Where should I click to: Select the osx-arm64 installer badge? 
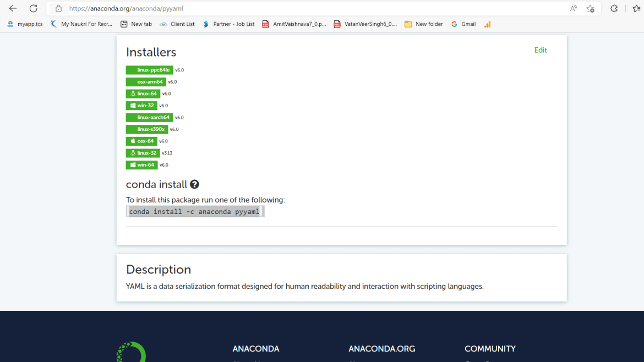point(146,81)
